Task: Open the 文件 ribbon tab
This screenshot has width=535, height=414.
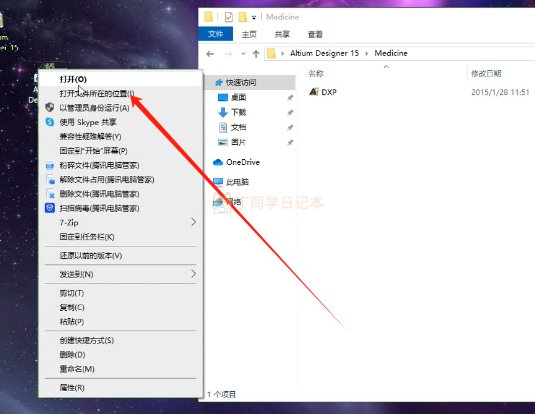Action: coord(215,34)
